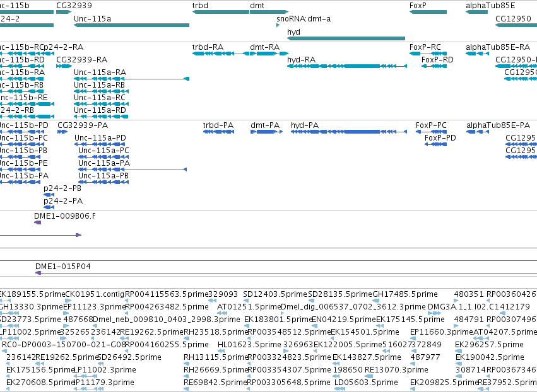
Task: Click the FoxP gene glyph
Action: click(x=428, y=12)
